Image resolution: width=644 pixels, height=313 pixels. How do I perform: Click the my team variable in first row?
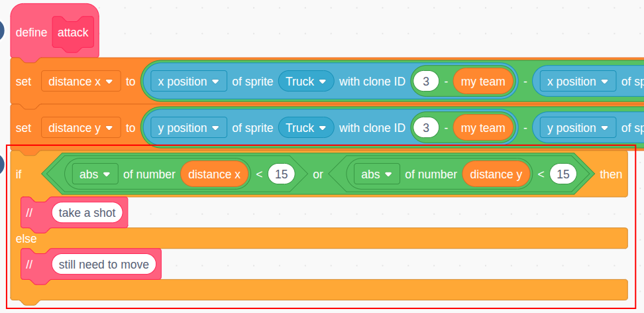point(483,82)
